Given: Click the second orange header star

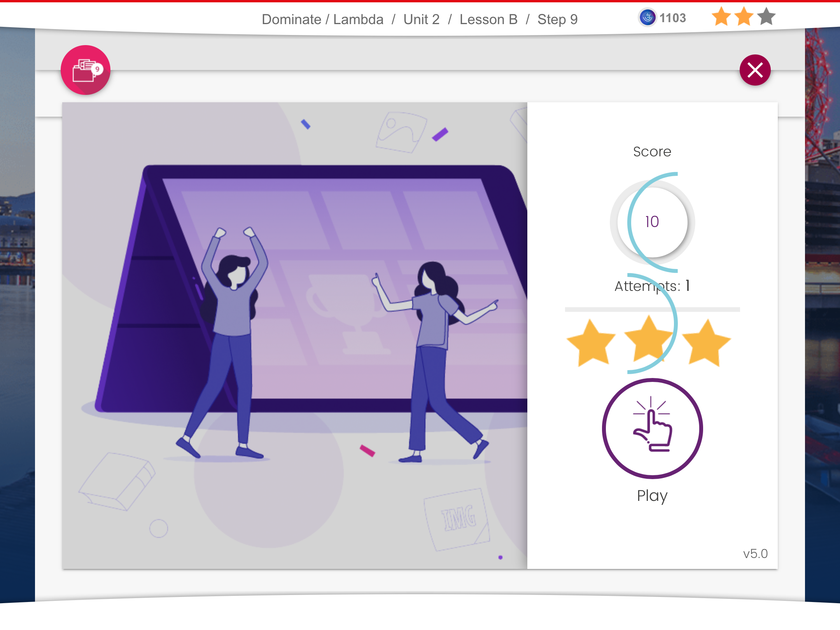Looking at the screenshot, I should (744, 17).
